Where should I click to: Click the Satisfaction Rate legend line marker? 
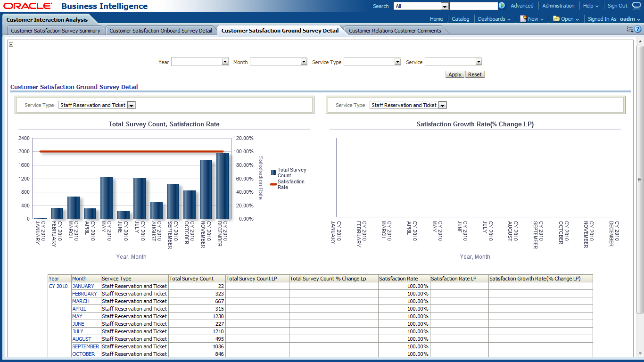tap(273, 184)
